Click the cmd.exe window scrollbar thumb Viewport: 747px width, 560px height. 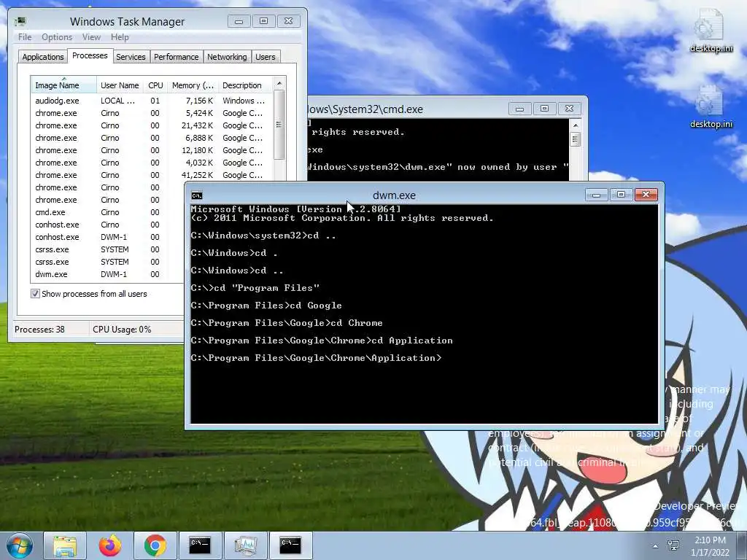coord(576,139)
